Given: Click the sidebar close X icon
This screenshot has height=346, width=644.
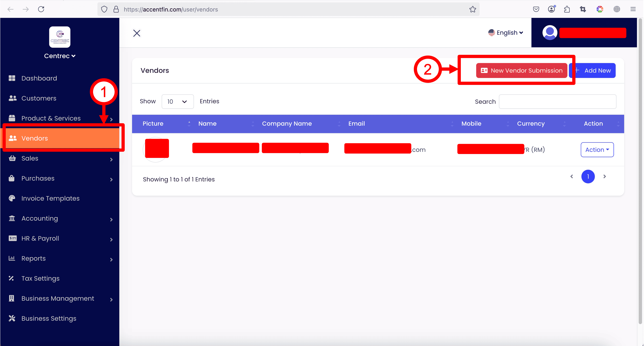Looking at the screenshot, I should point(137,33).
